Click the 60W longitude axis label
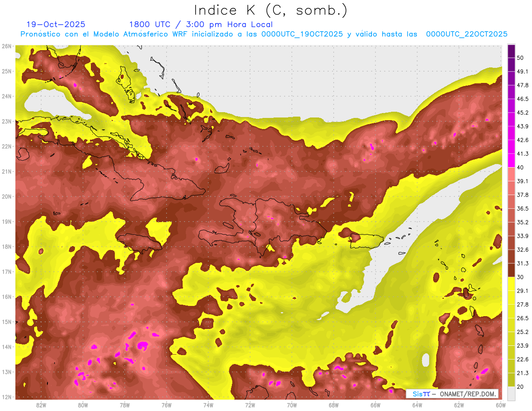 [501, 405]
